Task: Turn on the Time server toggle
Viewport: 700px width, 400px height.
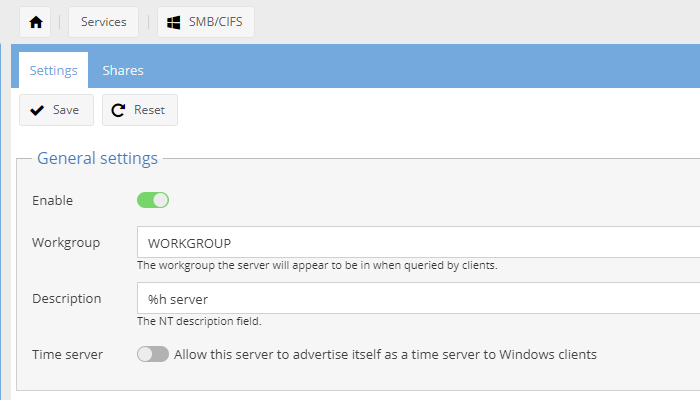Action: (x=153, y=354)
